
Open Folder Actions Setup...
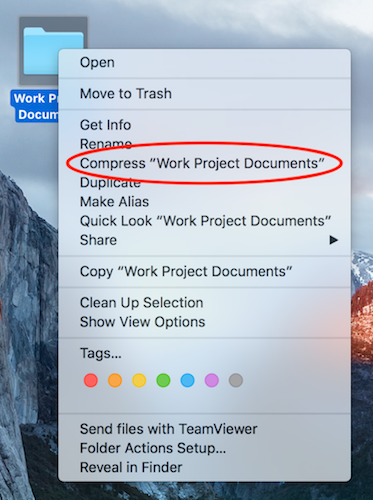[204, 448]
